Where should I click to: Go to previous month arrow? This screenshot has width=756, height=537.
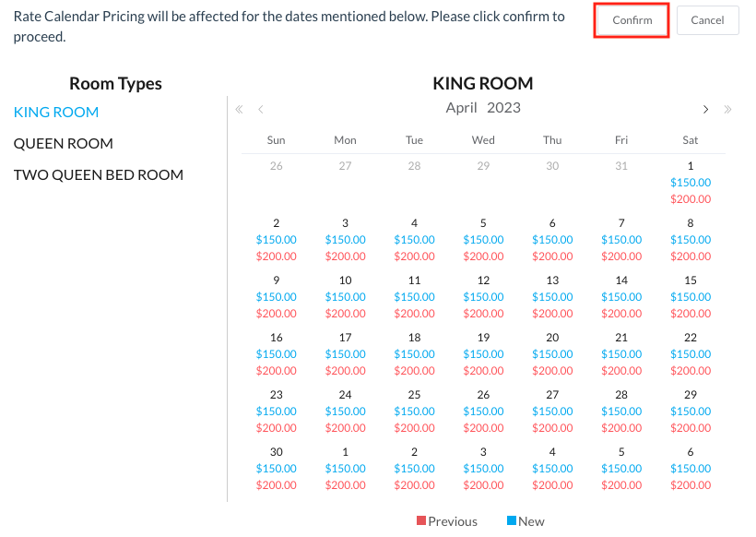coord(261,109)
